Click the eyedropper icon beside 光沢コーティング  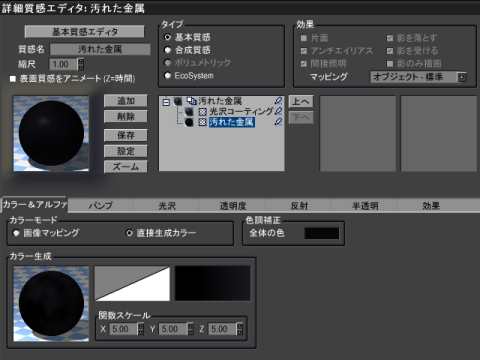point(278,111)
